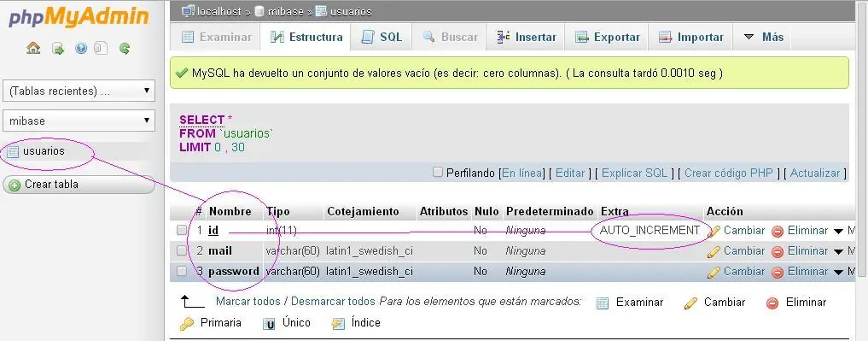Click mibase database icon in breadcrumb
The width and height of the screenshot is (868, 341).
coord(259,11)
